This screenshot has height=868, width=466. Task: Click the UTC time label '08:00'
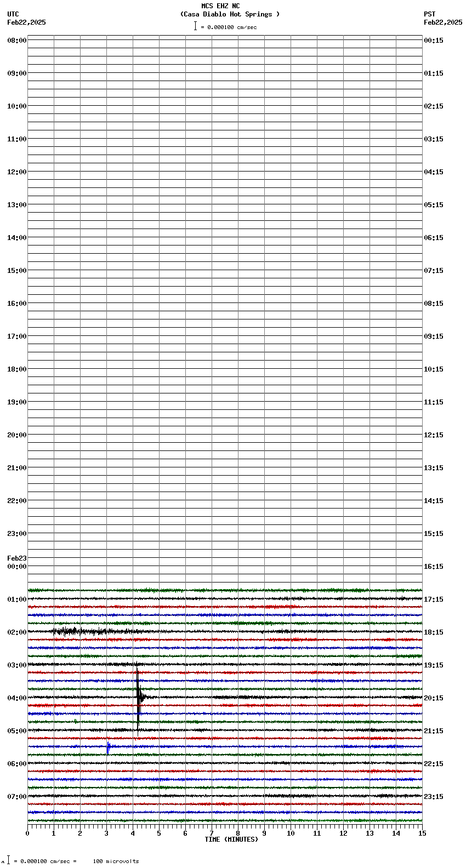[x=17, y=41]
